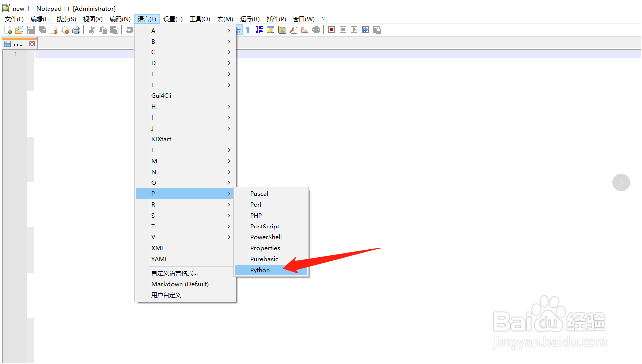Open the Function List icon

tap(294, 30)
